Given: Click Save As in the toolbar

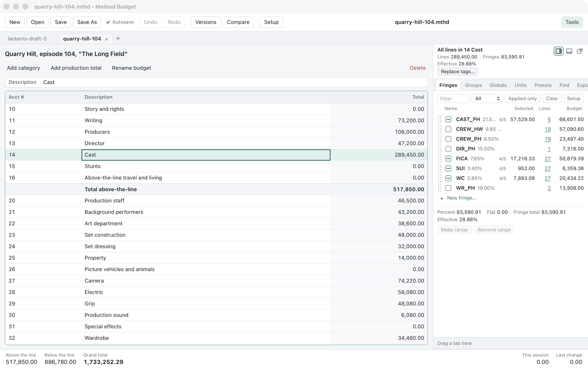Looking at the screenshot, I should (87, 22).
